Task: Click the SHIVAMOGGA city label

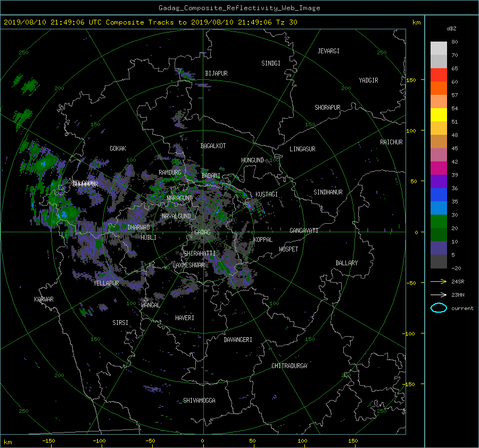Action: coord(199,400)
